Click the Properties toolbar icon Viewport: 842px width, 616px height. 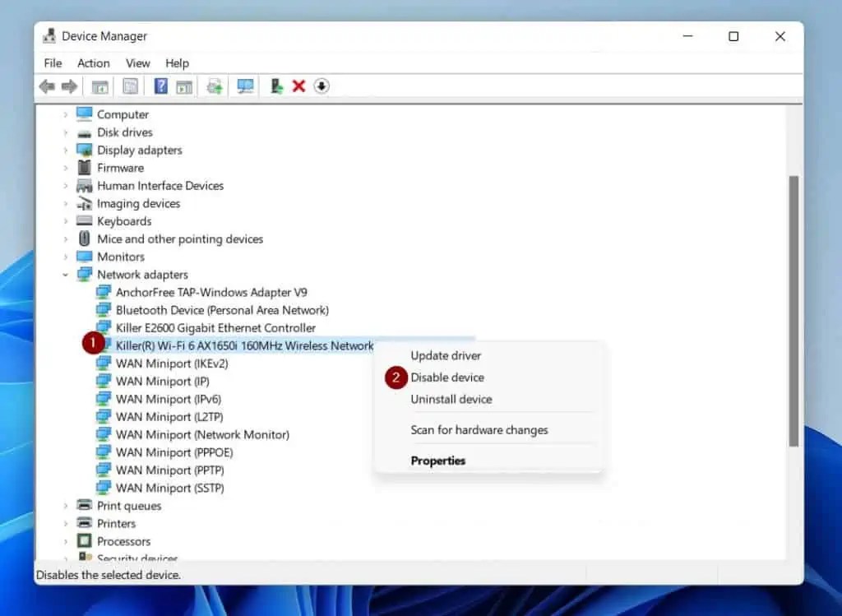(x=129, y=86)
